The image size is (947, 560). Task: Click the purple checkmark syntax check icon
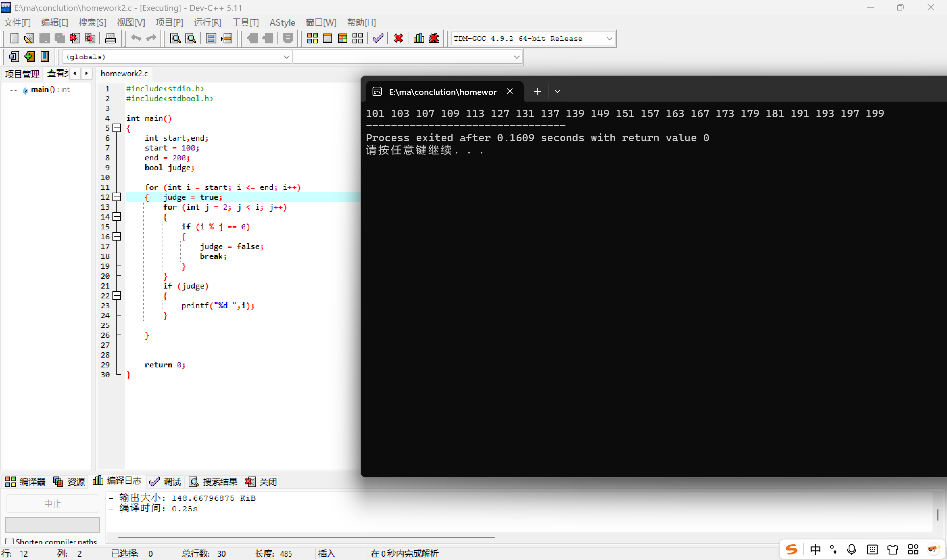(378, 38)
